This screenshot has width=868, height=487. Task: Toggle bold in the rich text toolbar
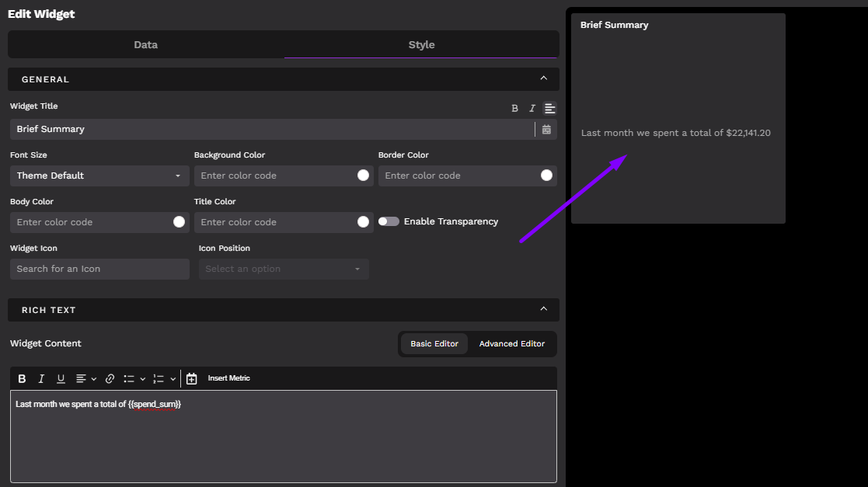pyautogui.click(x=22, y=379)
